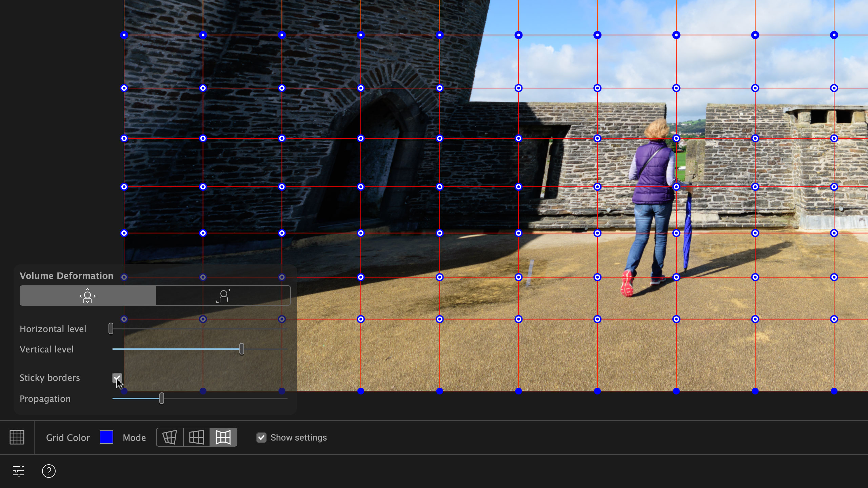The height and width of the screenshot is (488, 868).
Task: Choose the perspective grid mode icon
Action: click(170, 437)
